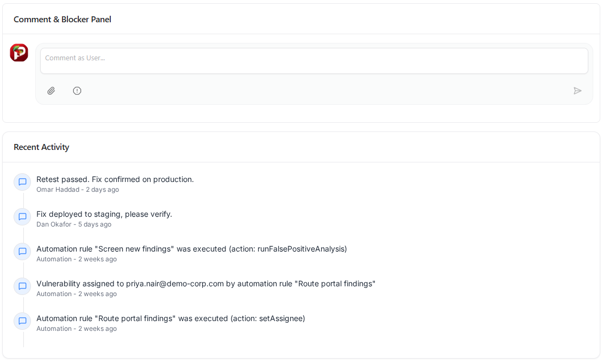Send the comment with the arrow icon
The image size is (603, 364).
tap(577, 91)
